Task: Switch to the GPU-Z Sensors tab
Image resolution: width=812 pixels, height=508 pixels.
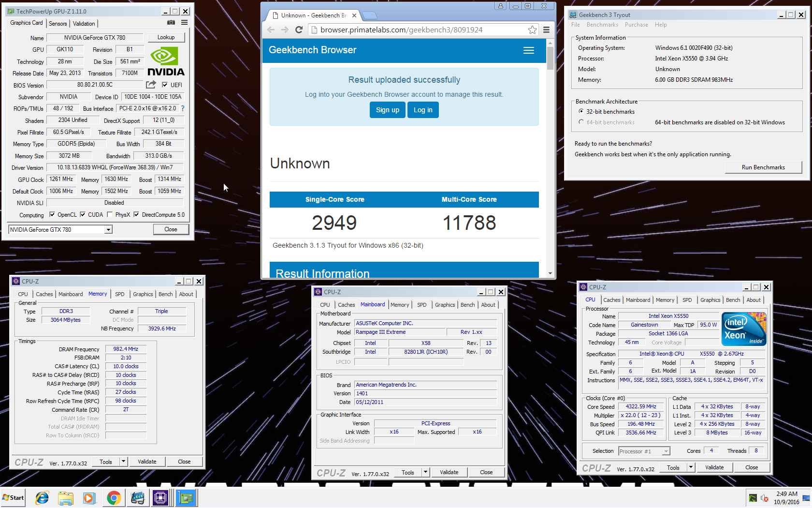Action: point(58,23)
